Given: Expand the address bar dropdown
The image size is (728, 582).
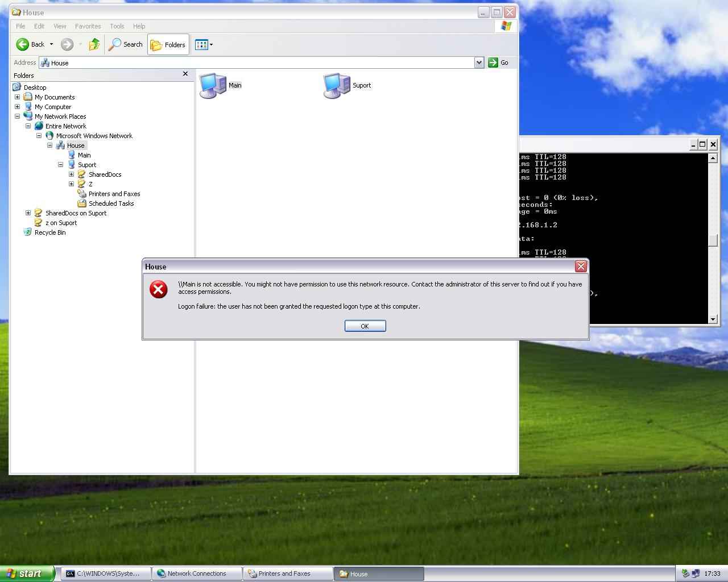Looking at the screenshot, I should coord(479,63).
